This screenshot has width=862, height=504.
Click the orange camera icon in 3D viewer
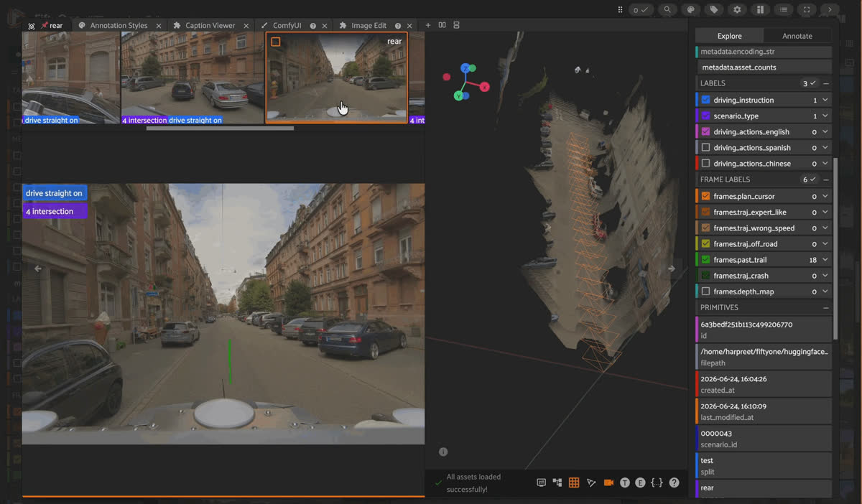point(608,482)
